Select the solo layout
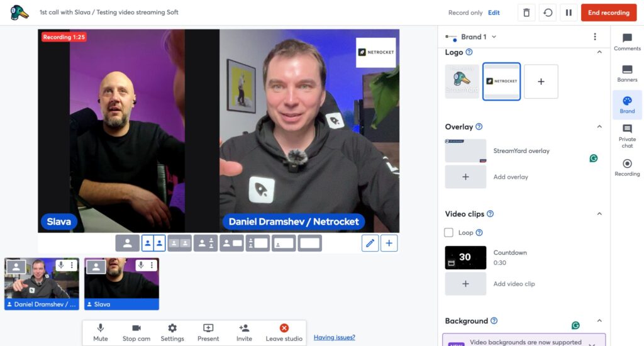644x346 pixels. click(x=127, y=243)
